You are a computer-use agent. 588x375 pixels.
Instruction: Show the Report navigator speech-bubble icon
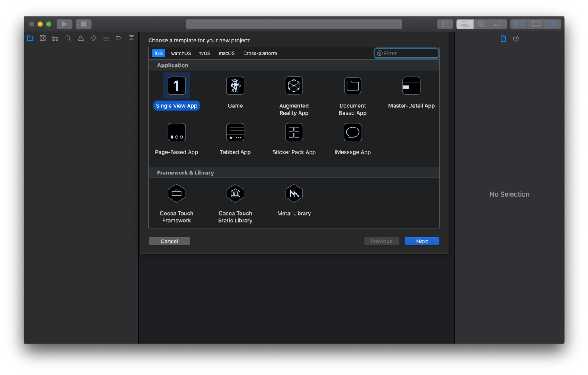[131, 38]
